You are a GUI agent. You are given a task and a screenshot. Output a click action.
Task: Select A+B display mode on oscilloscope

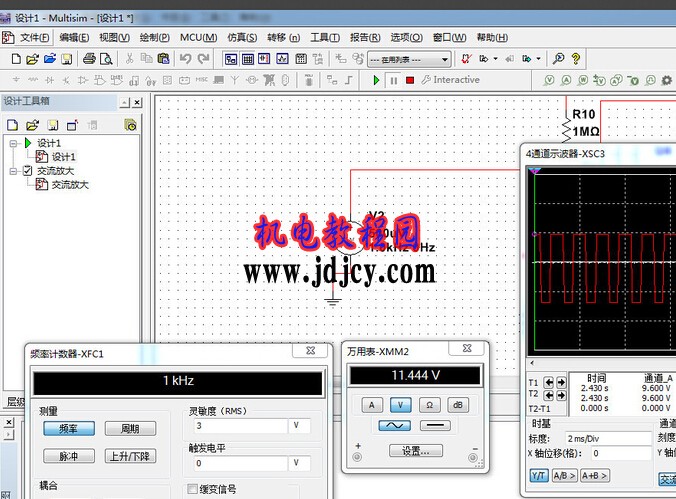click(595, 476)
